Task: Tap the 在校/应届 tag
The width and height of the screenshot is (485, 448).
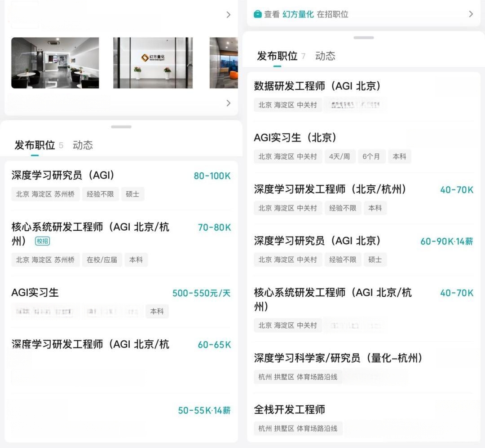Action: pos(102,260)
